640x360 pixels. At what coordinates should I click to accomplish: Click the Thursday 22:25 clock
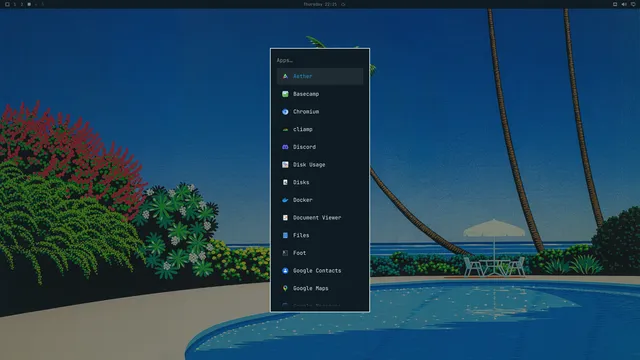pyautogui.click(x=320, y=4)
